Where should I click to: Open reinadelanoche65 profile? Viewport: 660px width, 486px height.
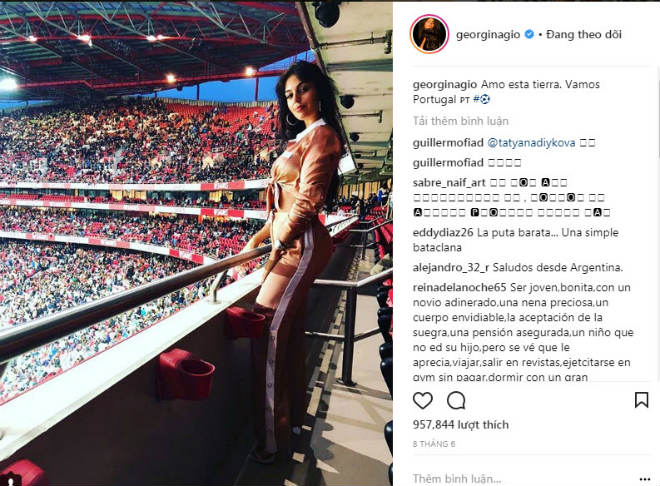point(459,287)
